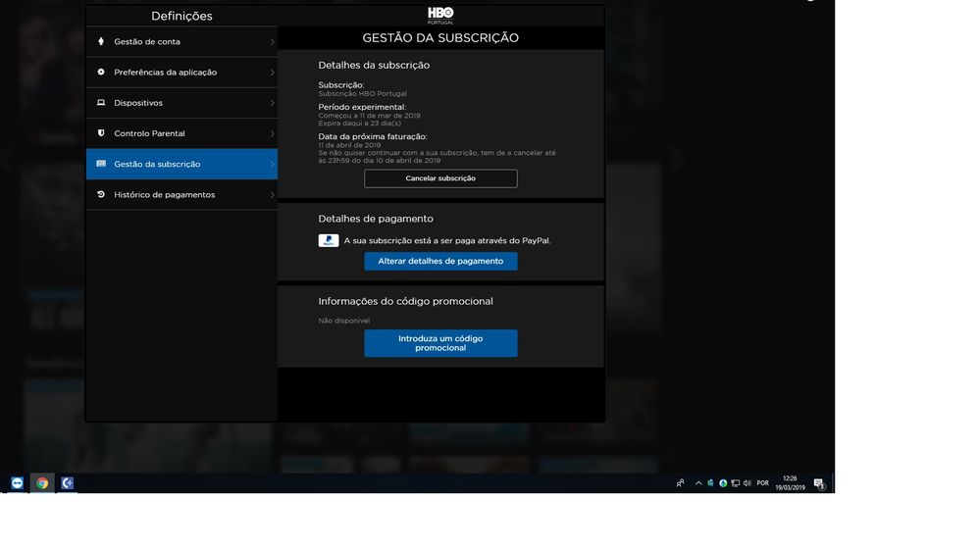This screenshot has height=551, width=980.
Task: Click the history clock icon for payments
Action: pyautogui.click(x=101, y=194)
